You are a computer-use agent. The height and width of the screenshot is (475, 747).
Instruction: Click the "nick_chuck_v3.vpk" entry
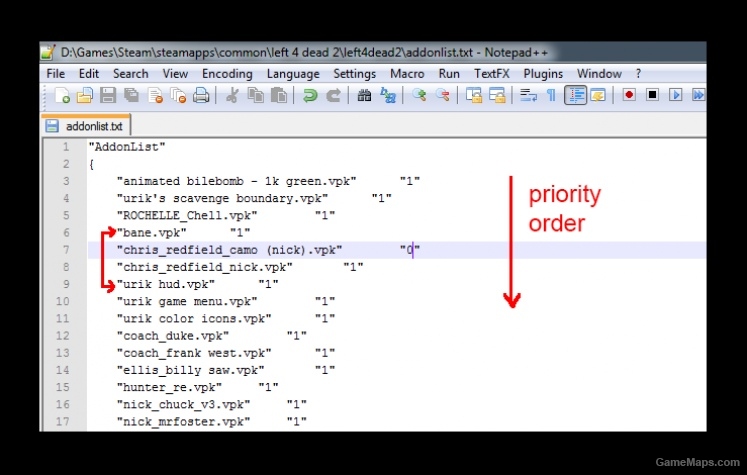(184, 404)
